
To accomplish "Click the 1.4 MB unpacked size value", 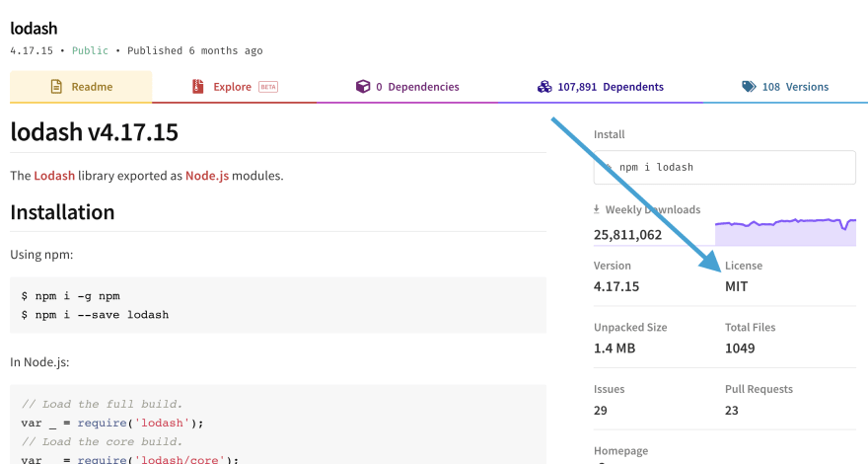I will (615, 348).
